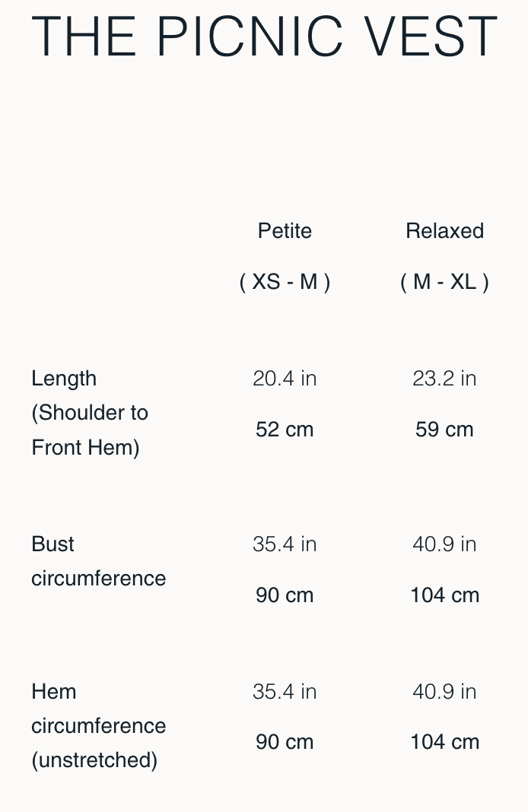
Task: Click the ( M - XL ) size range
Action: coord(444,282)
